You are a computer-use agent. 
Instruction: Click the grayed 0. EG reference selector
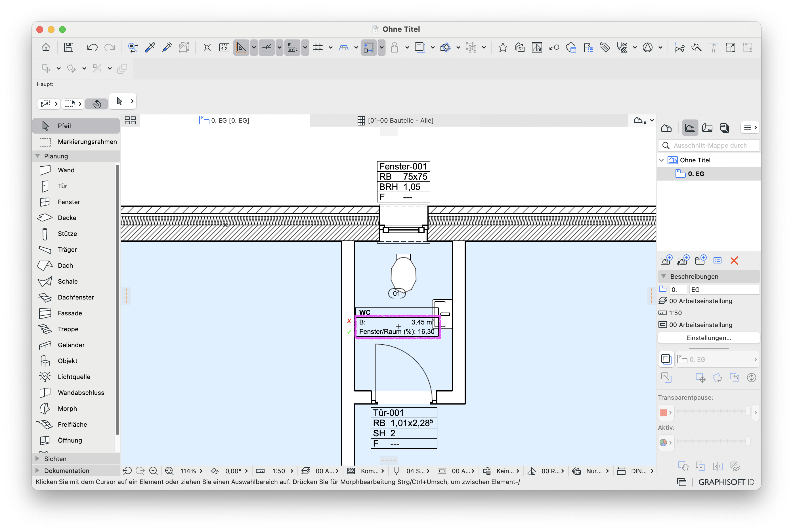click(718, 360)
